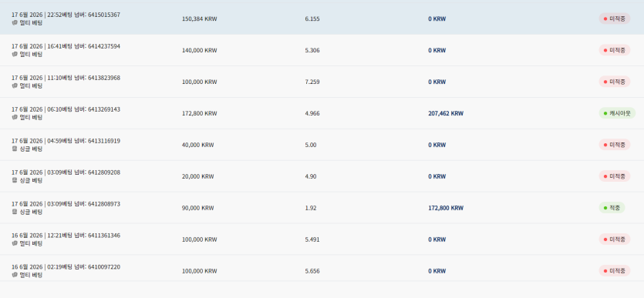
Task: Click 172,800 KRW payout of bet 6412808973
Action: coord(446,208)
